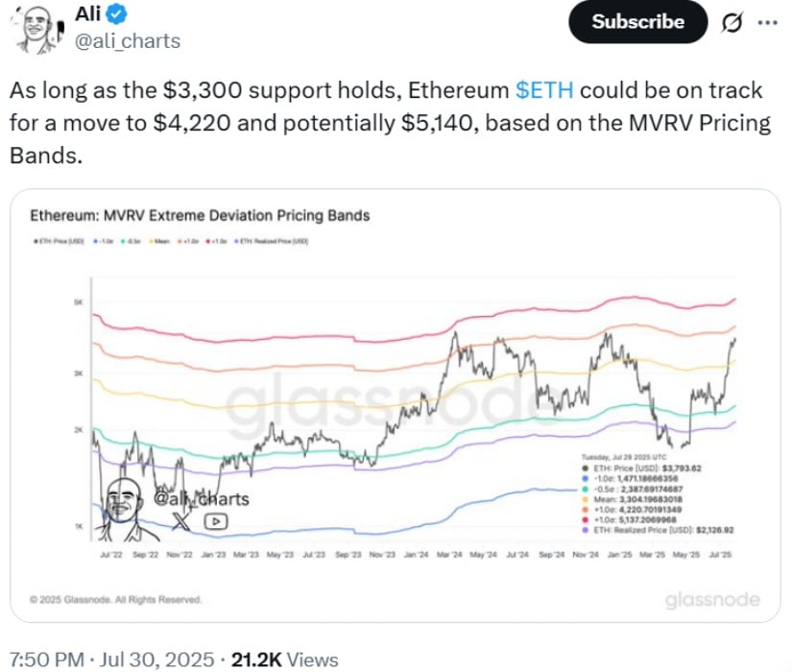
Task: Click the red +1.0σ color dot in tooltip
Action: (x=585, y=520)
